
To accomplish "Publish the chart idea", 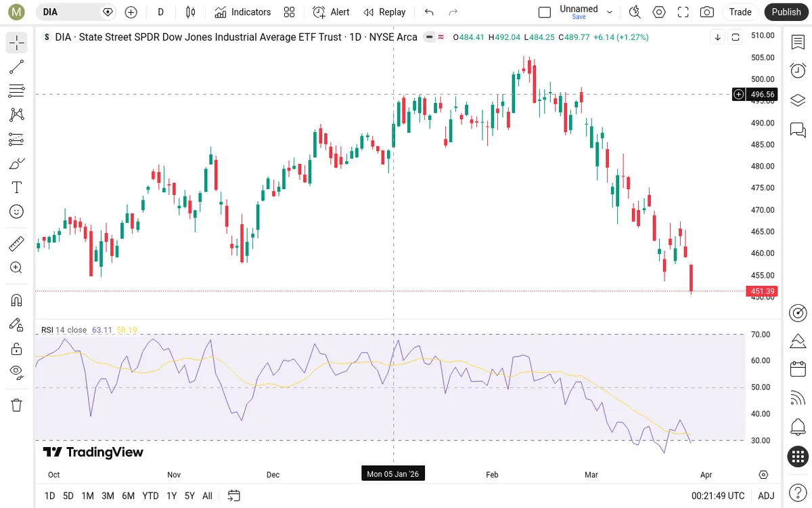I will coord(786,12).
